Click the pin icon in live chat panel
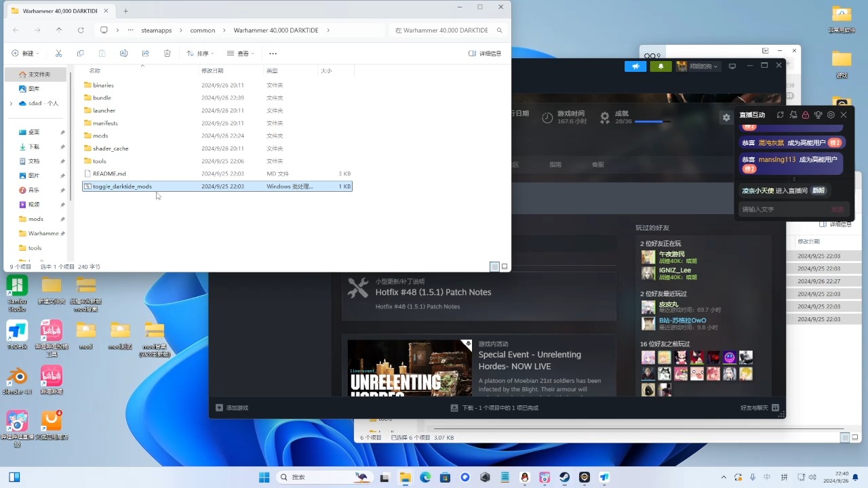Screen dimensions: 868x488 pos(793,115)
